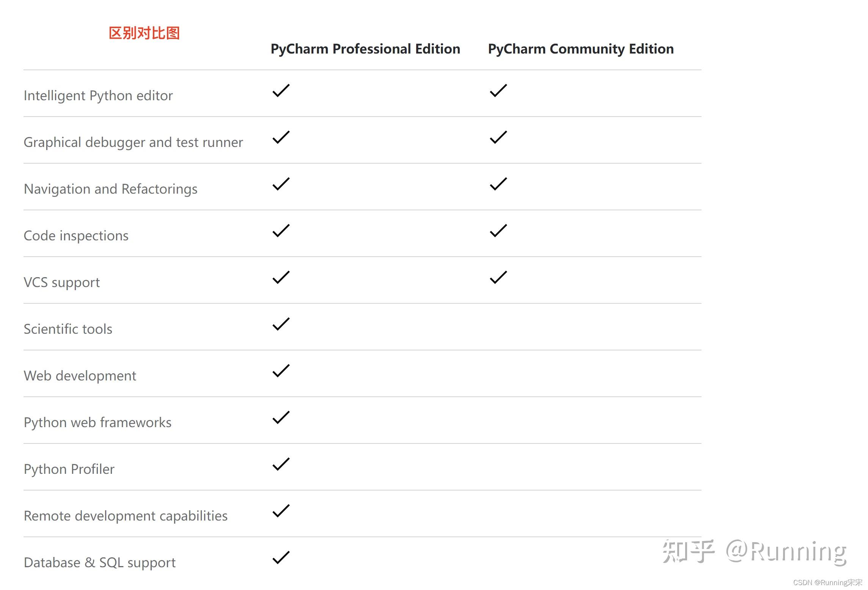
Task: Click the checkmark beside Database & SQL support
Action: 281,557
